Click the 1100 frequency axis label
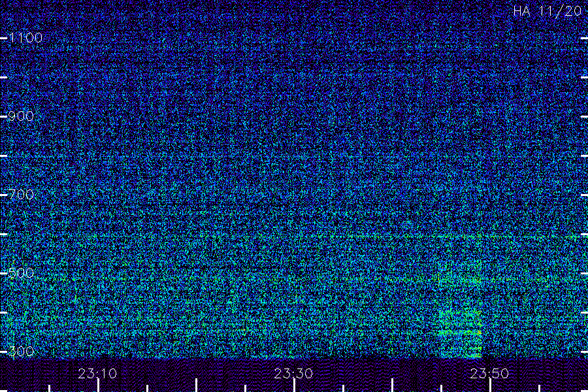 [x=25, y=37]
